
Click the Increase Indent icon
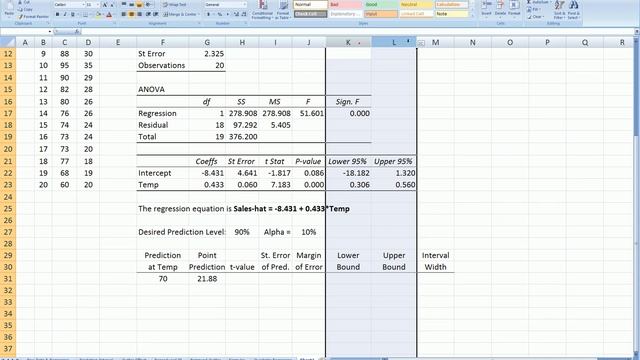click(155, 14)
